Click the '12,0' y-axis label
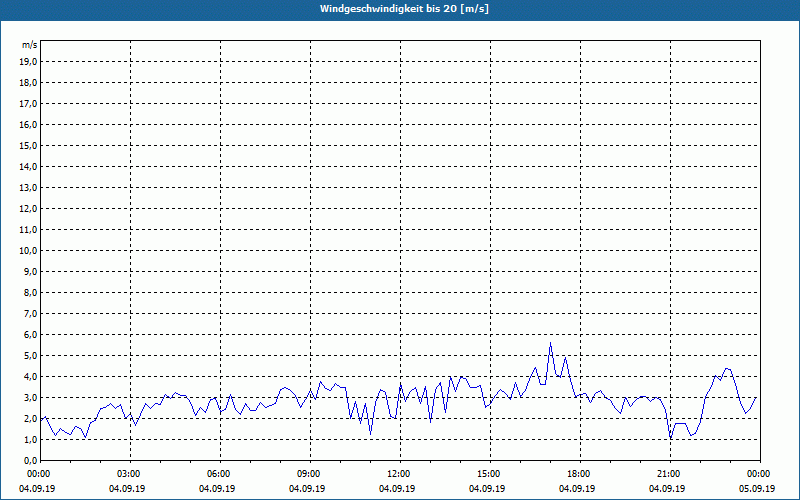800x500 pixels. [29, 209]
